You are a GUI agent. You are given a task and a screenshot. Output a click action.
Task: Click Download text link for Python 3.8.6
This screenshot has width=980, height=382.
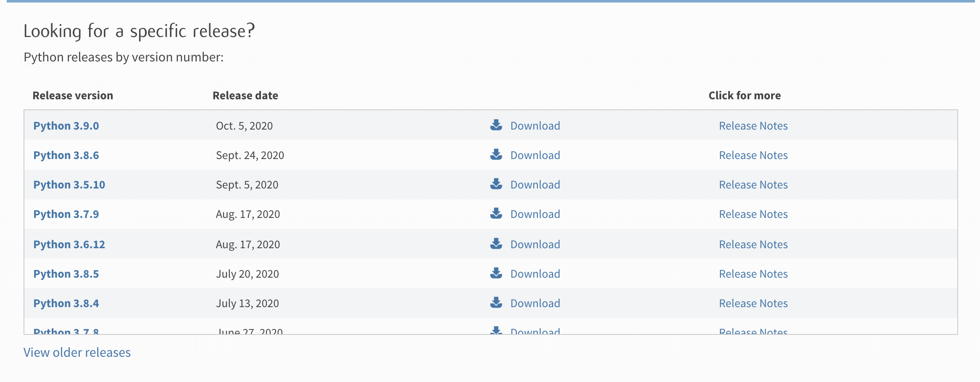535,155
